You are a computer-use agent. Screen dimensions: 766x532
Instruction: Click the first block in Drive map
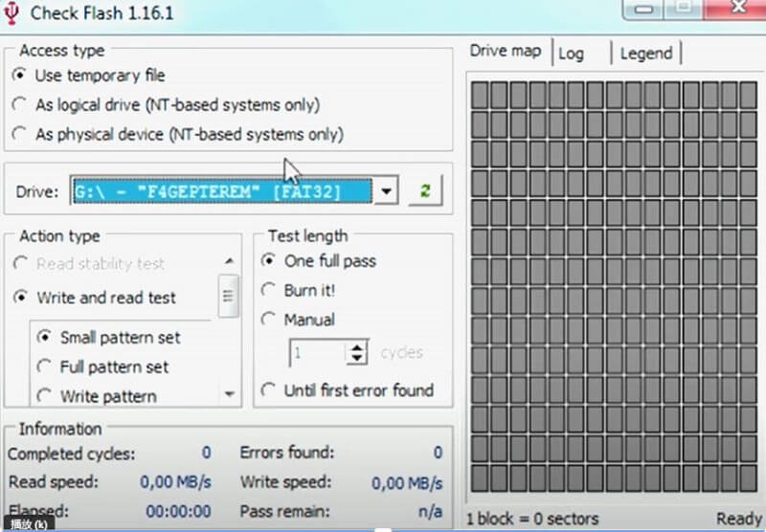(480, 95)
